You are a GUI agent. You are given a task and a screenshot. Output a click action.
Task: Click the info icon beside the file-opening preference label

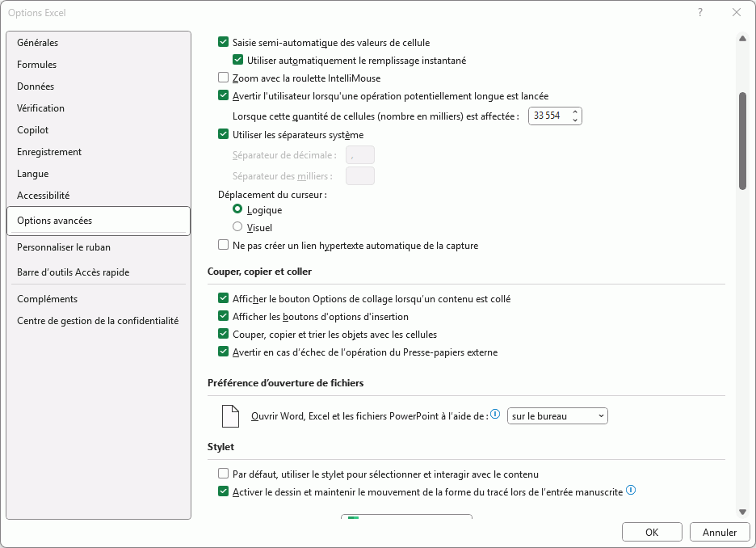point(496,415)
